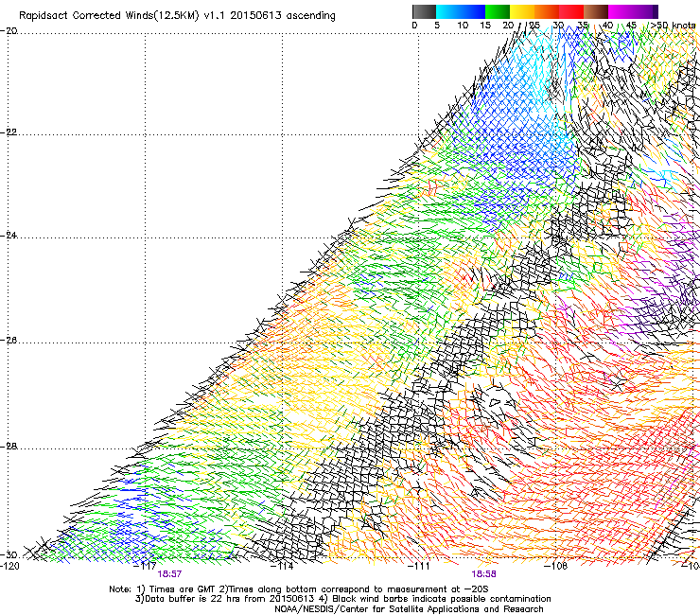
Task: Click the '20' legend scale label
Action: tap(508, 26)
